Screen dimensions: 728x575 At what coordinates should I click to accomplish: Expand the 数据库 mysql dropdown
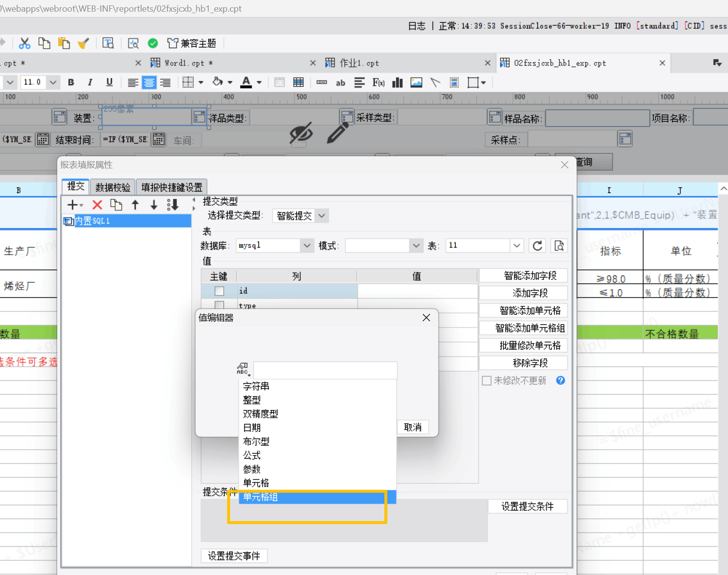(x=306, y=246)
